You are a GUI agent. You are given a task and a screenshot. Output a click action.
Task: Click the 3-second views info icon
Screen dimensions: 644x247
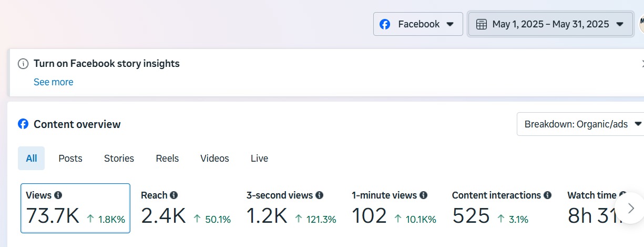pyautogui.click(x=319, y=195)
